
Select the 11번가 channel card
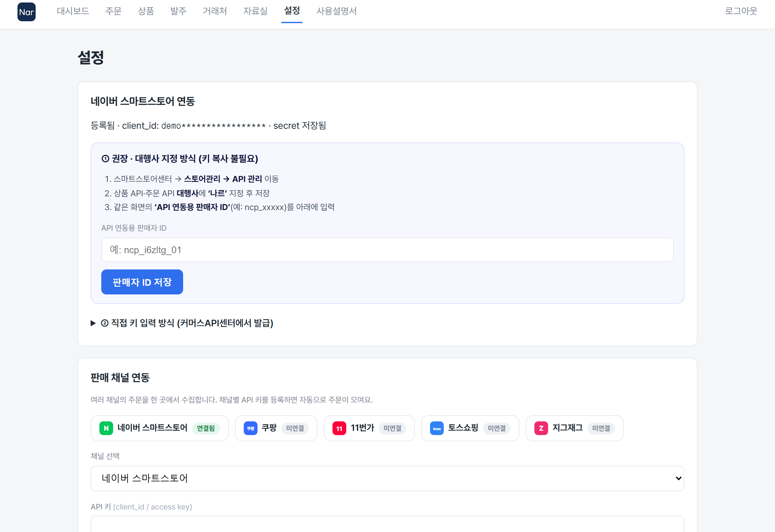click(x=369, y=428)
